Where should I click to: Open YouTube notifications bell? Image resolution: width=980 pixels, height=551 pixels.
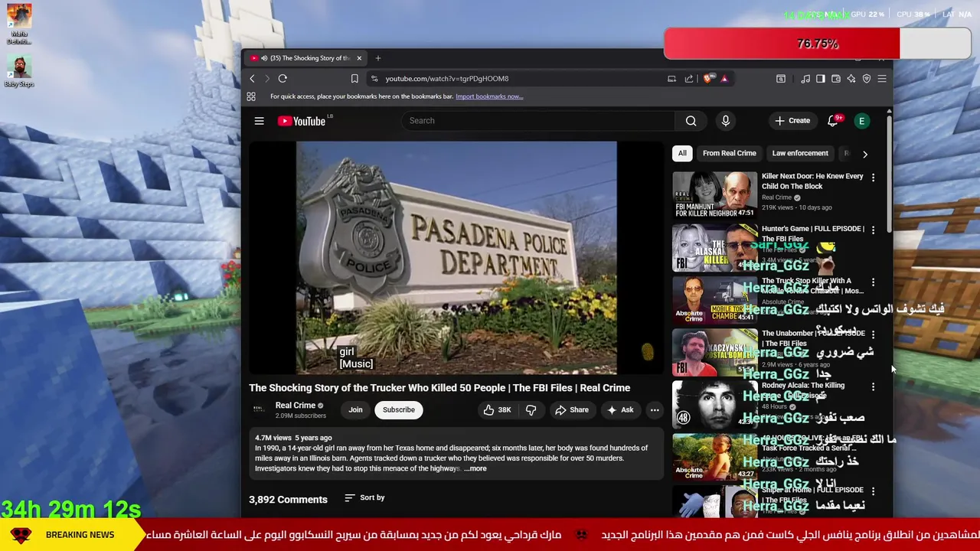(833, 121)
